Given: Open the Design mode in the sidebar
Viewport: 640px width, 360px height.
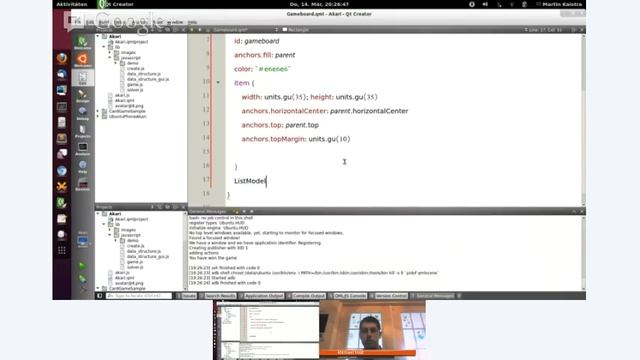Looking at the screenshot, I should click(82, 96).
